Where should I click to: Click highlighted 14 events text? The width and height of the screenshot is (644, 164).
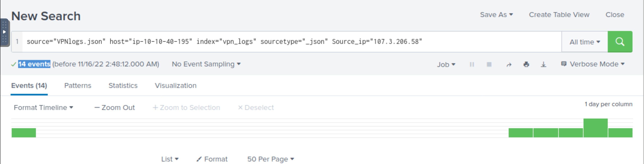click(34, 64)
